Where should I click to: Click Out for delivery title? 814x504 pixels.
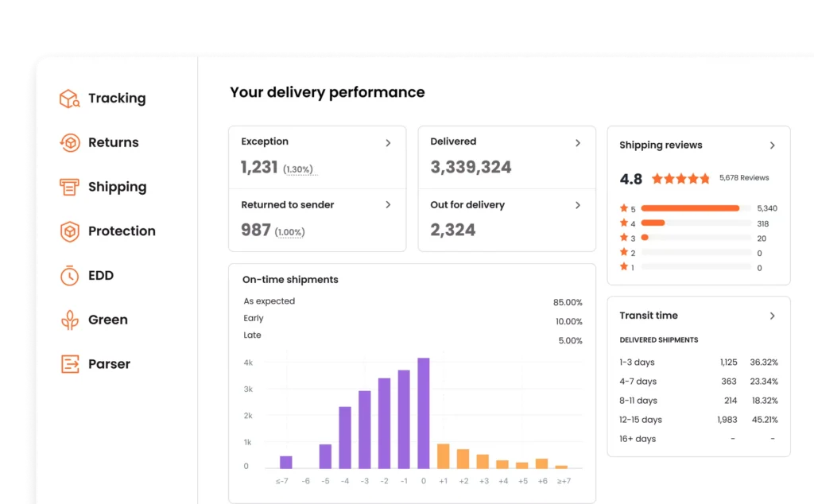click(x=467, y=204)
